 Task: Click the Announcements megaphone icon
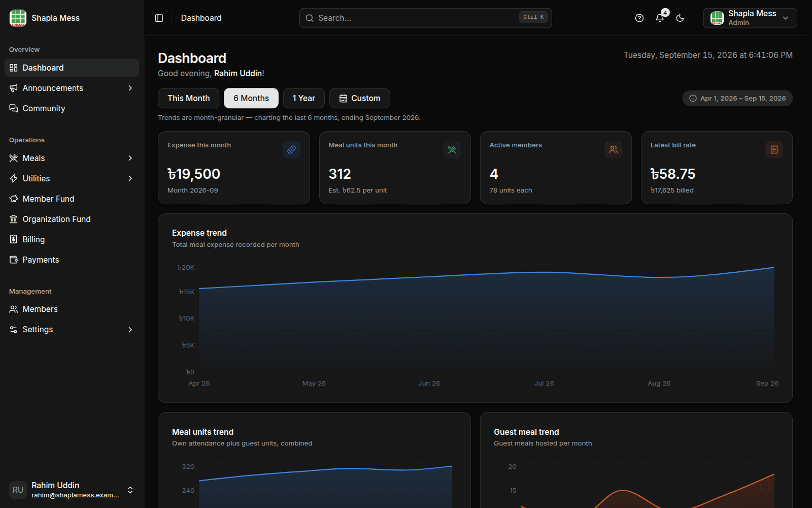coord(14,88)
